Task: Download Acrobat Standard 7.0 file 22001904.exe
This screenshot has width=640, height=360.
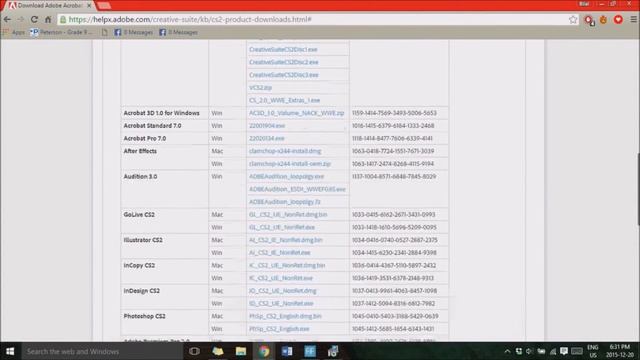Action: [x=267, y=126]
